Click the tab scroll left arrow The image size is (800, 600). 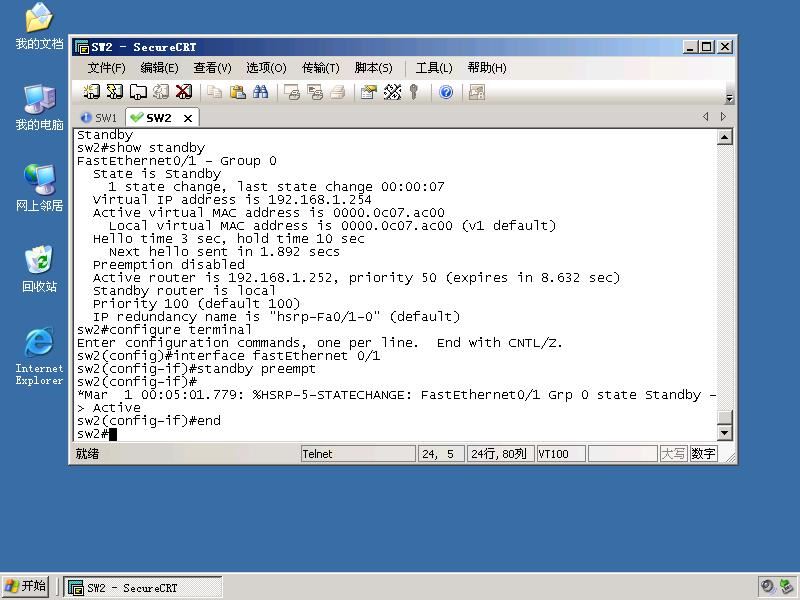coord(706,117)
